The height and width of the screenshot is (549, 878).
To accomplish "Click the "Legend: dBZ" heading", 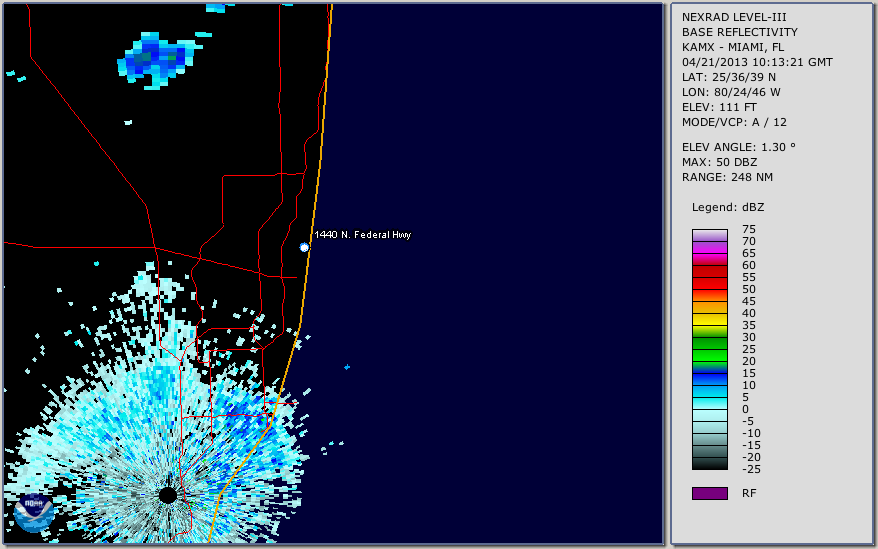I will tap(728, 207).
